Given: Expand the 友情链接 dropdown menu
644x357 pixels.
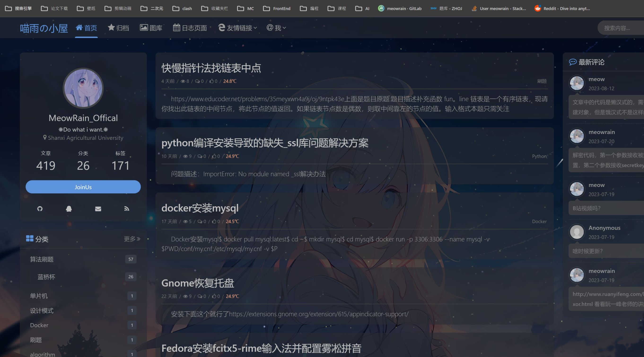Looking at the screenshot, I should point(237,28).
